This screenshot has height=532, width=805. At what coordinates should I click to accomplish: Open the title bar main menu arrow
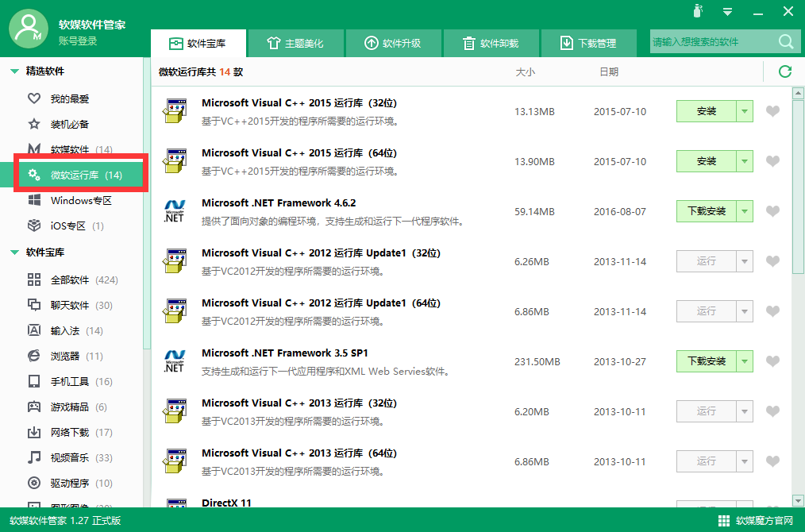click(x=727, y=11)
